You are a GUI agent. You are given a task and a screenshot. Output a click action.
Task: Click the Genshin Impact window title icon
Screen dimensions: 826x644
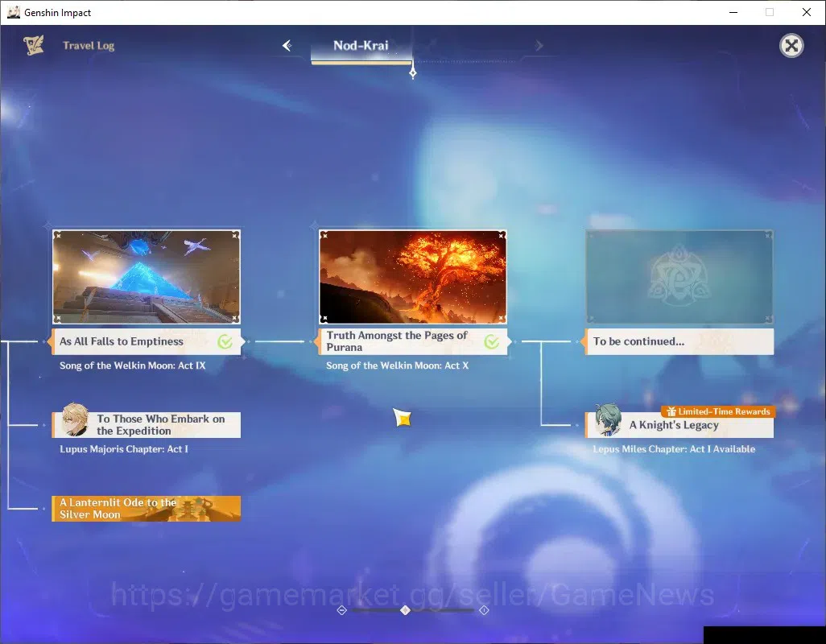click(x=14, y=12)
